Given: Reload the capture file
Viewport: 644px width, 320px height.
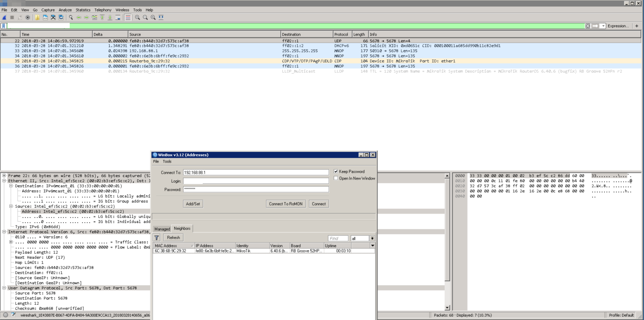Looking at the screenshot, I should (x=61, y=17).
